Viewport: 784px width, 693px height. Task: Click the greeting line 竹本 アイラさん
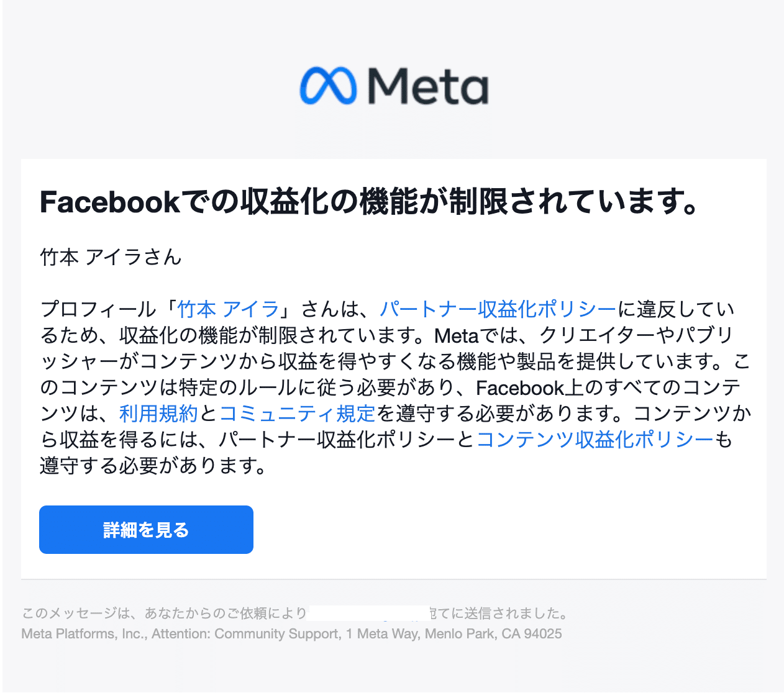[110, 257]
